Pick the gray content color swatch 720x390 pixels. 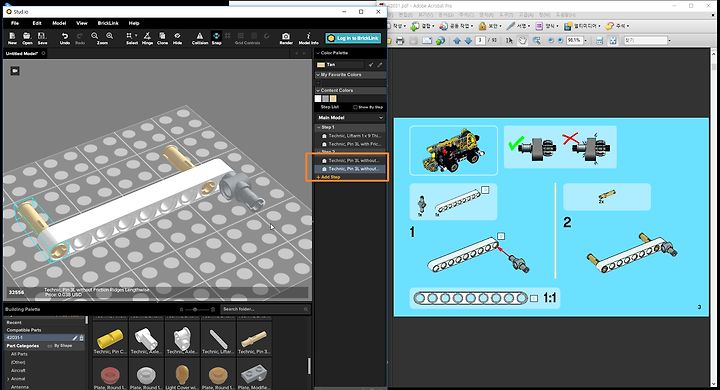click(x=325, y=99)
